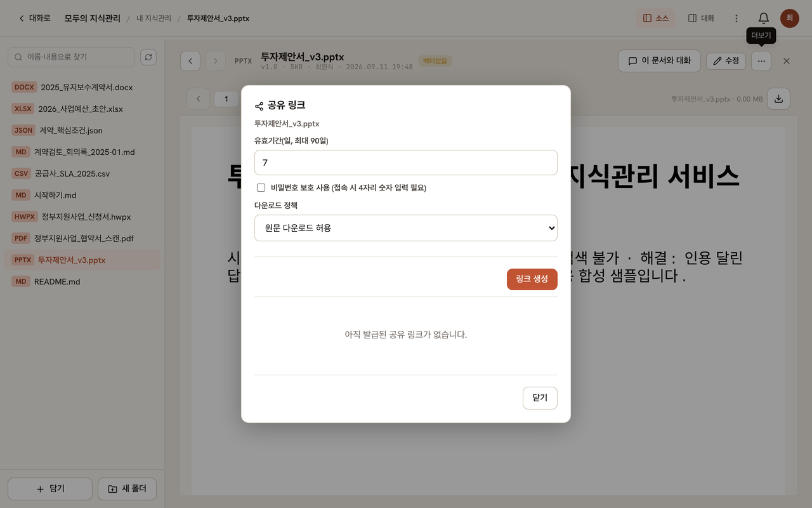Image resolution: width=812 pixels, height=508 pixels.
Task: Click the 이름·내용으로 찾기 search field
Action: point(71,57)
